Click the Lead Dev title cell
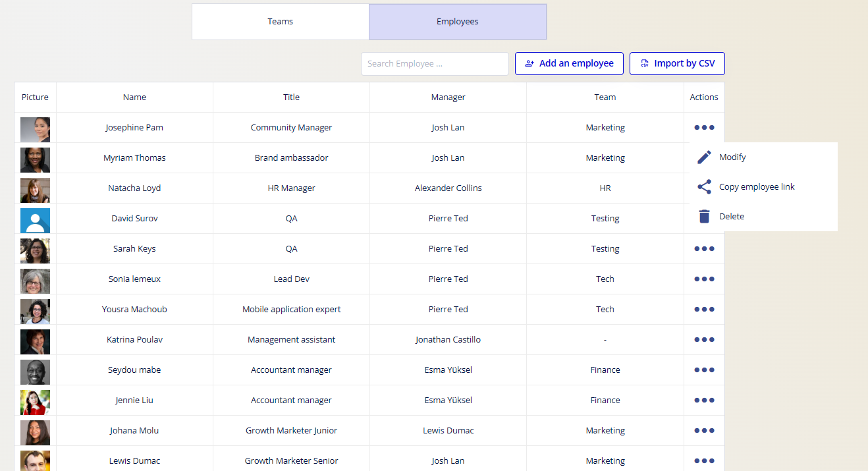 [x=291, y=279]
